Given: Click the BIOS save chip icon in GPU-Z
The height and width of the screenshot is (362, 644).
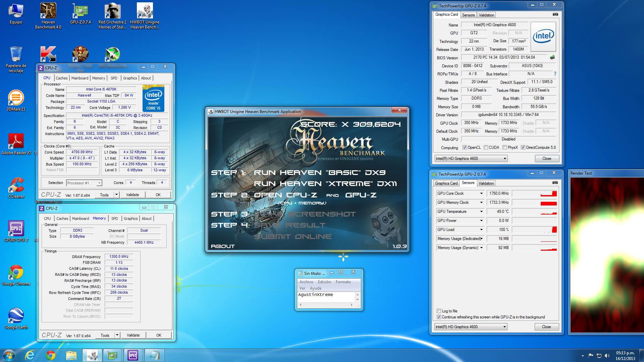Looking at the screenshot, I should coord(552,57).
